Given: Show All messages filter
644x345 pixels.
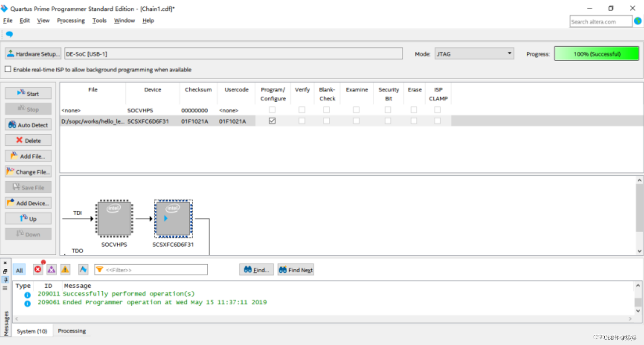Looking at the screenshot, I should click(x=19, y=270).
